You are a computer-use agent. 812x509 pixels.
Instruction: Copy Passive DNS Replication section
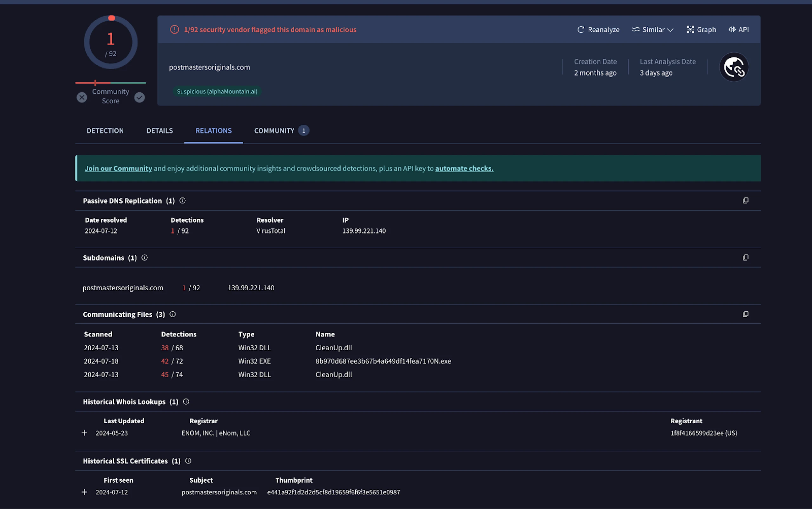click(x=746, y=201)
